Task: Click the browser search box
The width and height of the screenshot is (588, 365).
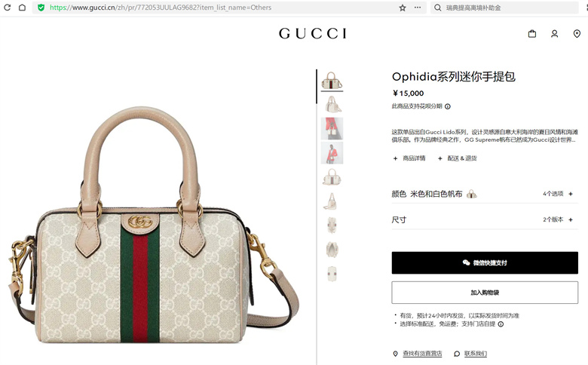Action: click(504, 8)
